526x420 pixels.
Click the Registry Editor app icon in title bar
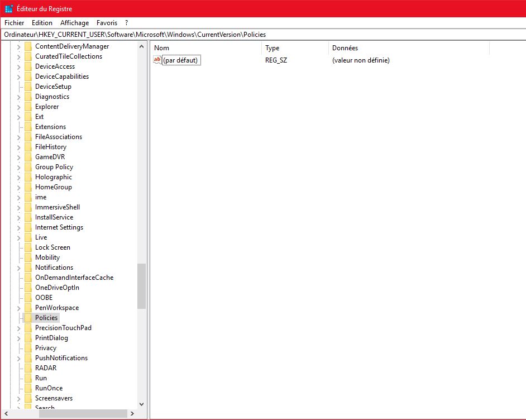tap(8, 8)
